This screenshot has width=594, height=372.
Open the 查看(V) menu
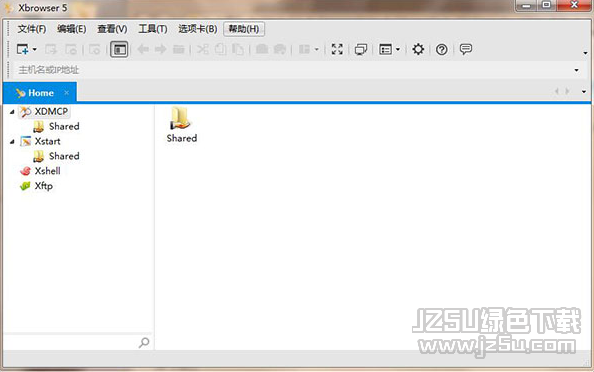point(112,29)
